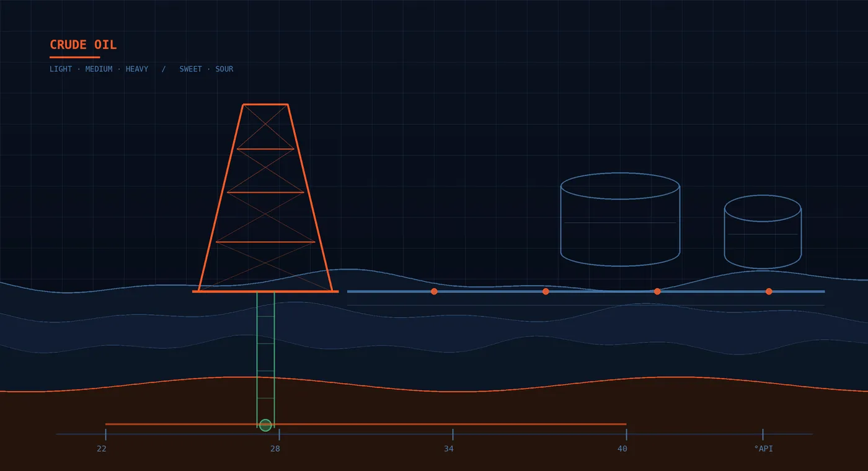Select the "LIGHT" grade label
Viewport: 868px width, 471px height.
61,69
